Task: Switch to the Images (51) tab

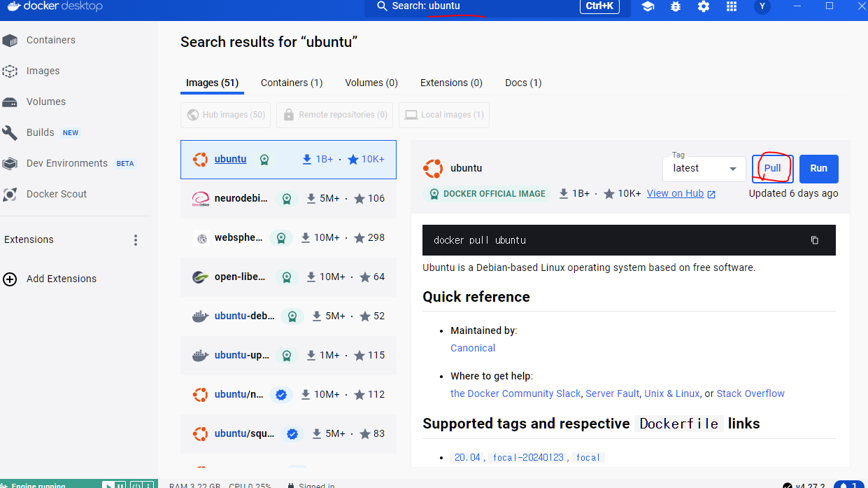Action: (213, 83)
